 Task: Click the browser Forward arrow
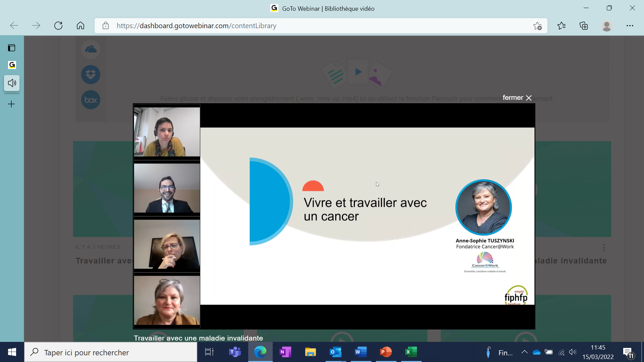[x=36, y=25]
